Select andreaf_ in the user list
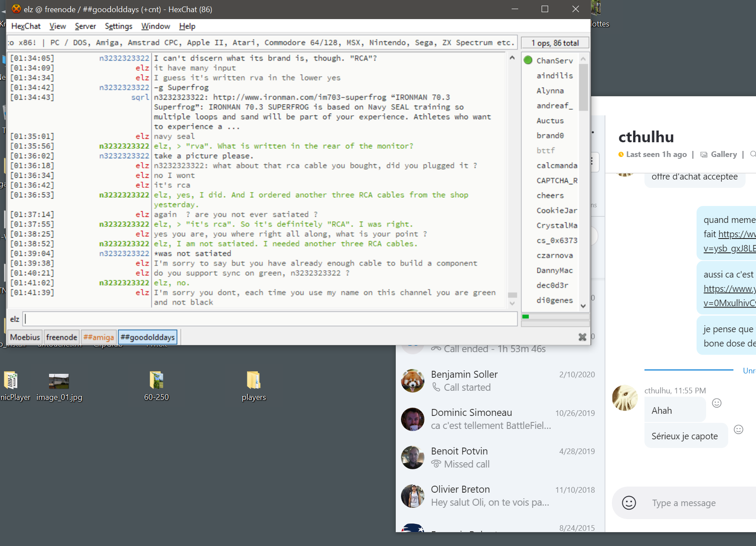The height and width of the screenshot is (546, 756). [x=555, y=105]
